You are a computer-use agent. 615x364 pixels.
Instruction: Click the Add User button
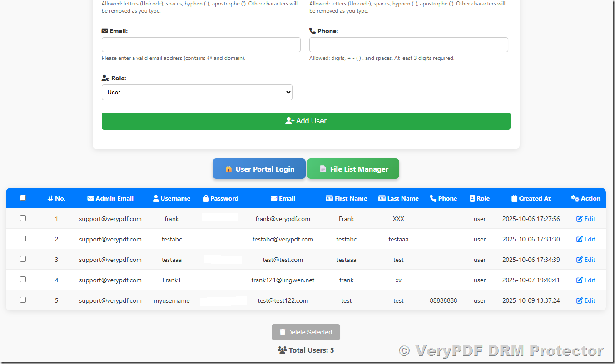point(306,121)
